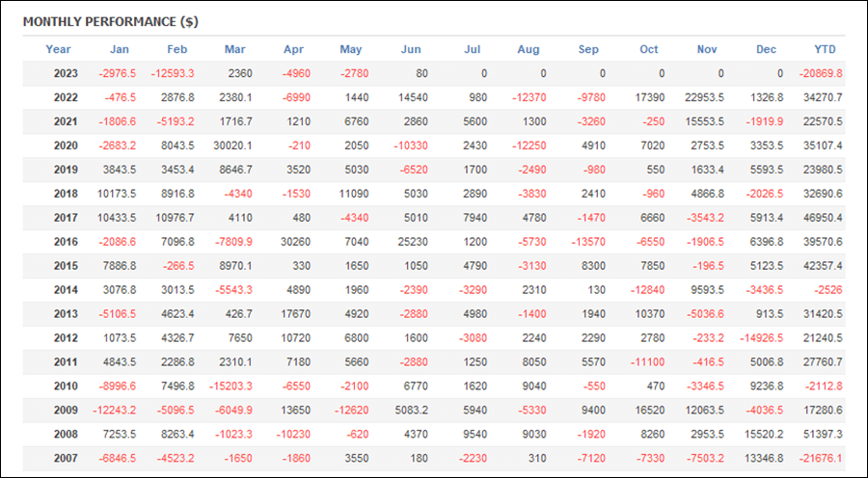Click the Jul column header
The image size is (868, 478).
[x=473, y=49]
